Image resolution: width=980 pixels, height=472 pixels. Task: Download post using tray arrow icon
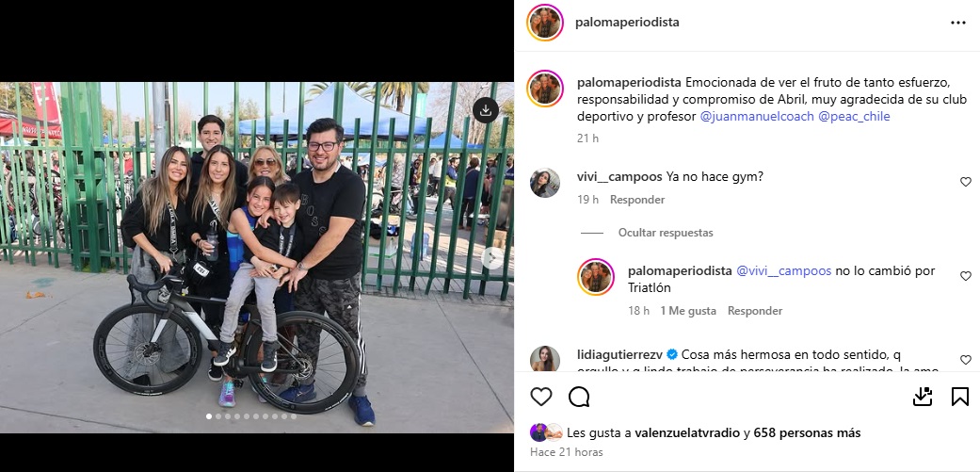pos(923,397)
